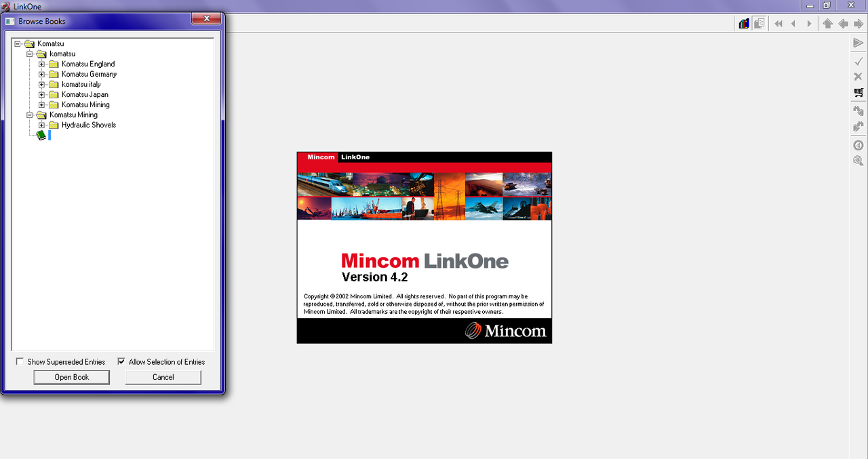Close the Browse Books dialog
This screenshot has height=459, width=868.
(x=206, y=19)
